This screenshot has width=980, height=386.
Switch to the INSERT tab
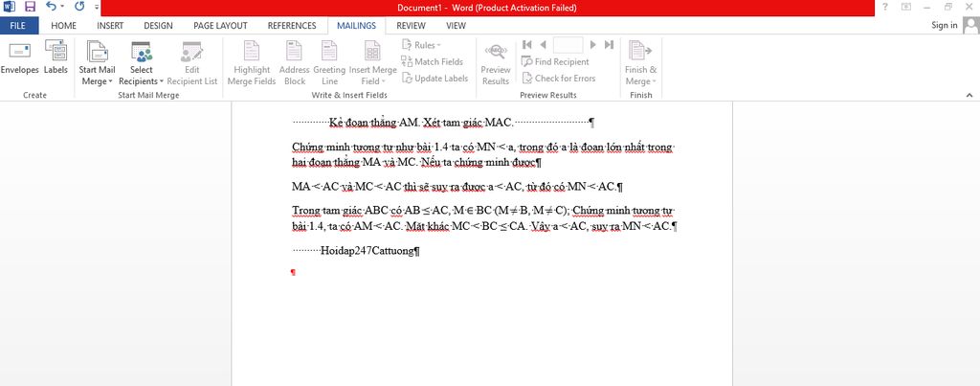coord(110,26)
